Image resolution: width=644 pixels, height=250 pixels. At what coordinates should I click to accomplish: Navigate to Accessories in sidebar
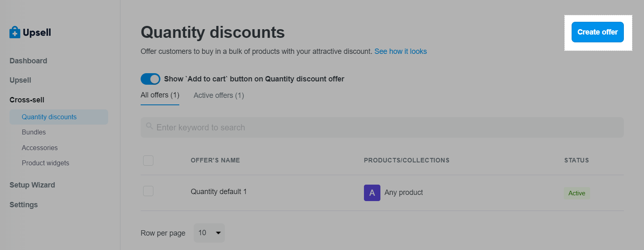tap(39, 148)
